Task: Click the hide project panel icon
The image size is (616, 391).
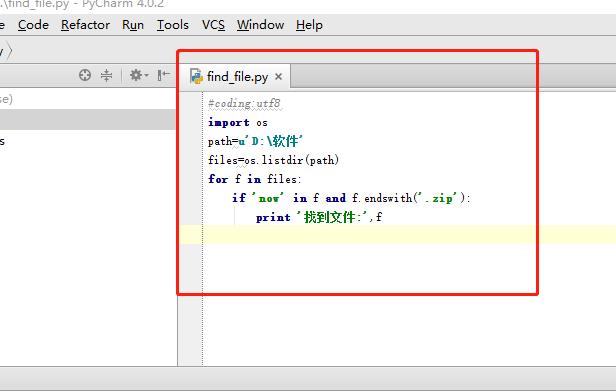Action: (163, 75)
